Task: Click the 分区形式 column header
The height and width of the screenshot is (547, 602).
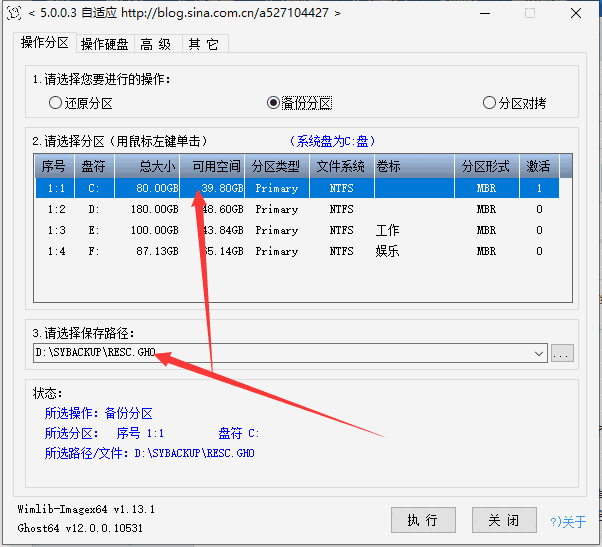Action: (x=487, y=166)
